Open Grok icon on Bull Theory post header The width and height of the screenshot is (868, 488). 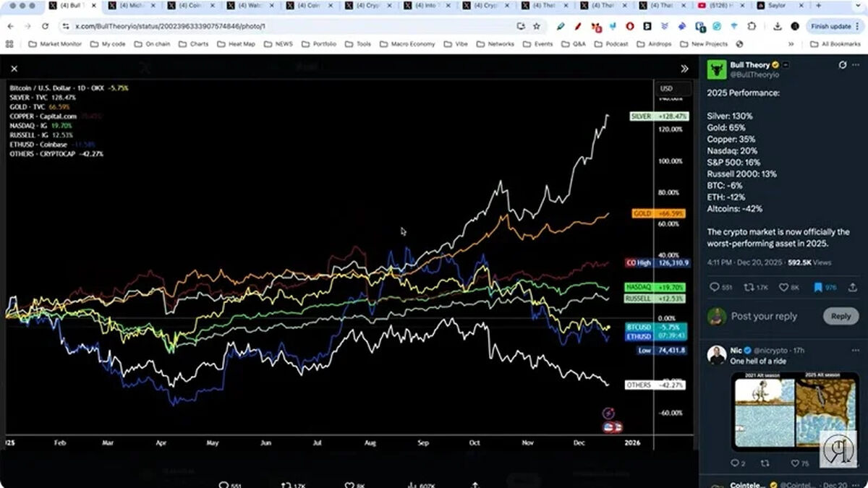coord(843,65)
